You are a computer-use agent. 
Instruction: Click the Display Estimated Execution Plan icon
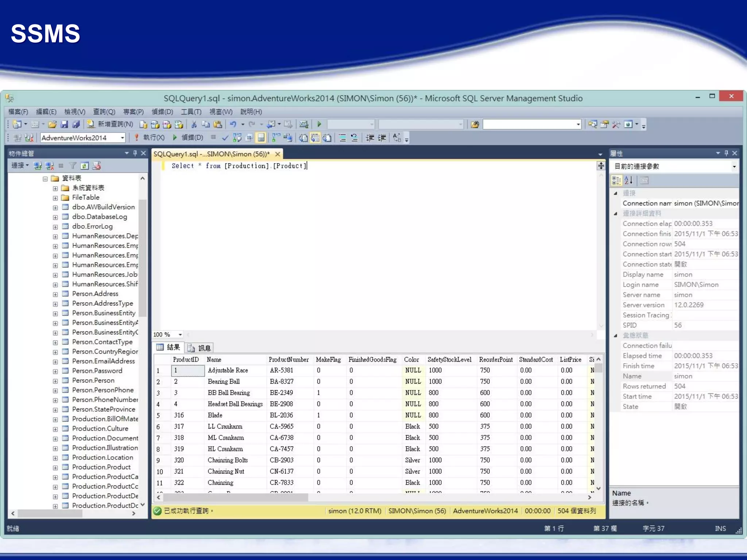pyautogui.click(x=237, y=137)
